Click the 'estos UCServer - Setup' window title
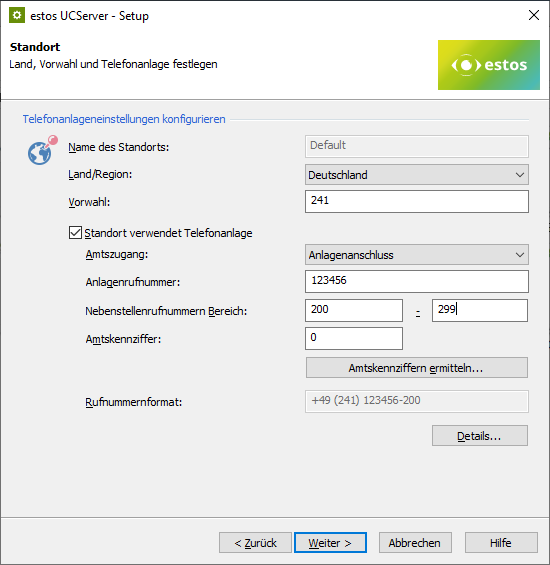This screenshot has width=550, height=565. (89, 16)
